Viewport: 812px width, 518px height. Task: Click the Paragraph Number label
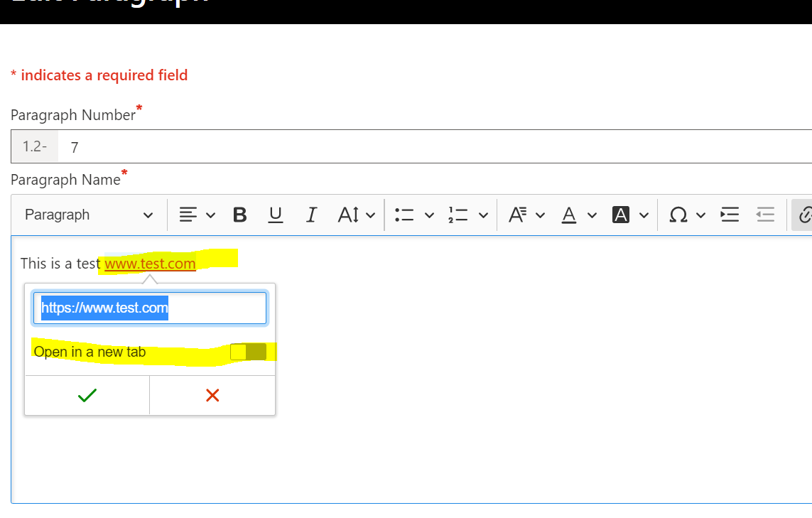(x=73, y=115)
